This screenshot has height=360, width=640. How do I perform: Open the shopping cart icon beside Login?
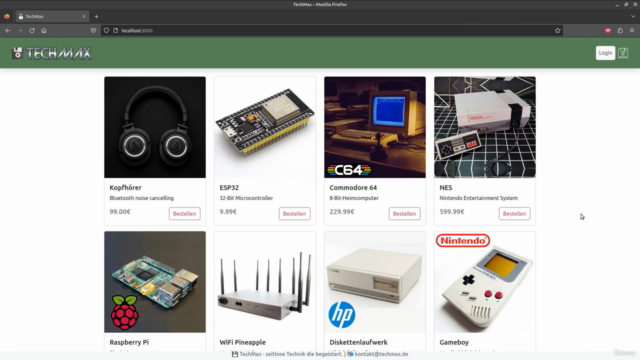[623, 53]
